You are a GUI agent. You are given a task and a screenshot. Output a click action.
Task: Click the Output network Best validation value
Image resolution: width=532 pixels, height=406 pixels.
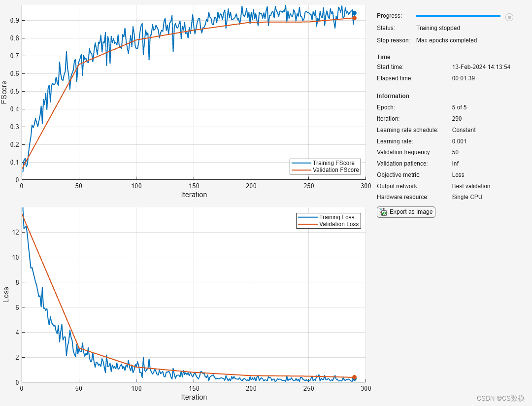[x=471, y=186]
